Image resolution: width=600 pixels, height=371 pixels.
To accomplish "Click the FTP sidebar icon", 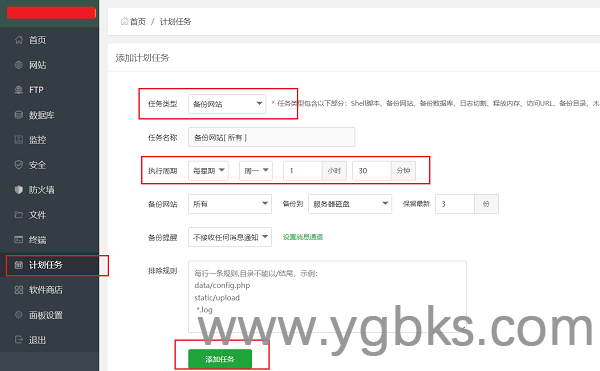I will (x=18, y=90).
